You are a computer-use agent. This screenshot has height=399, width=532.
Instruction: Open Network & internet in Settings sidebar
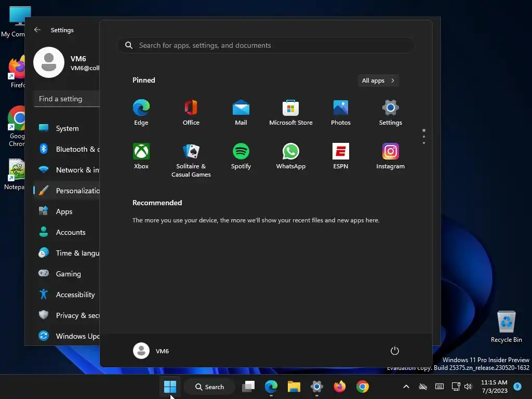pos(67,170)
